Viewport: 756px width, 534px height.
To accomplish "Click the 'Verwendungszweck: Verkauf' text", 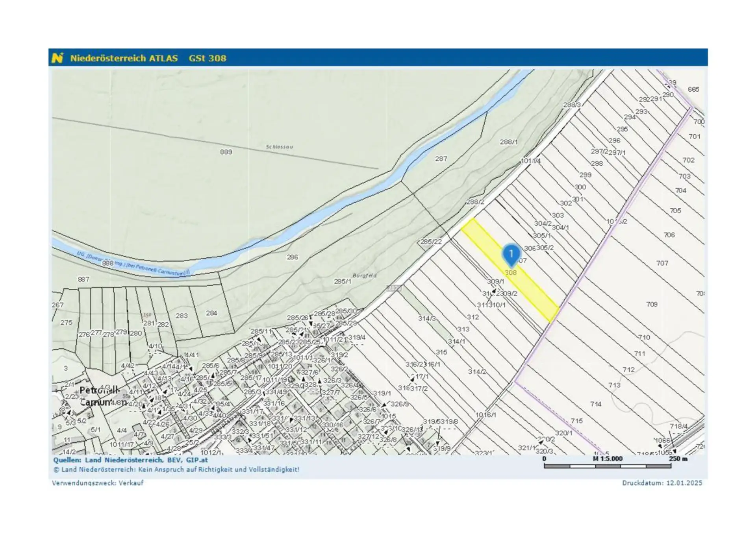I will 98,483.
